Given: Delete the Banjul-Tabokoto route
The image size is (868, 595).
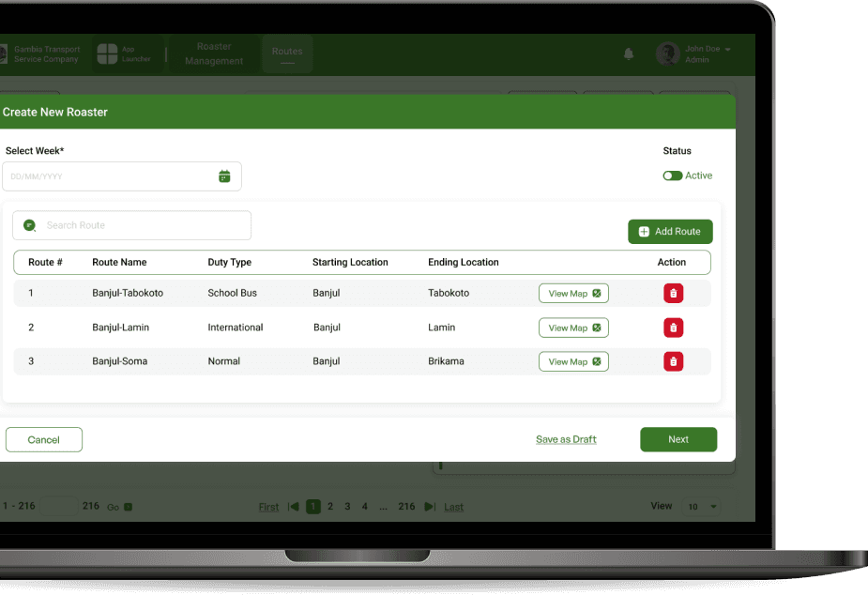Looking at the screenshot, I should [673, 294].
